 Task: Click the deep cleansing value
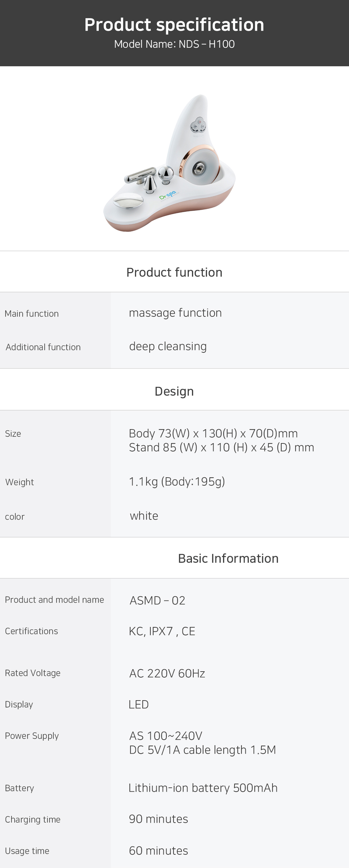pos(168,346)
